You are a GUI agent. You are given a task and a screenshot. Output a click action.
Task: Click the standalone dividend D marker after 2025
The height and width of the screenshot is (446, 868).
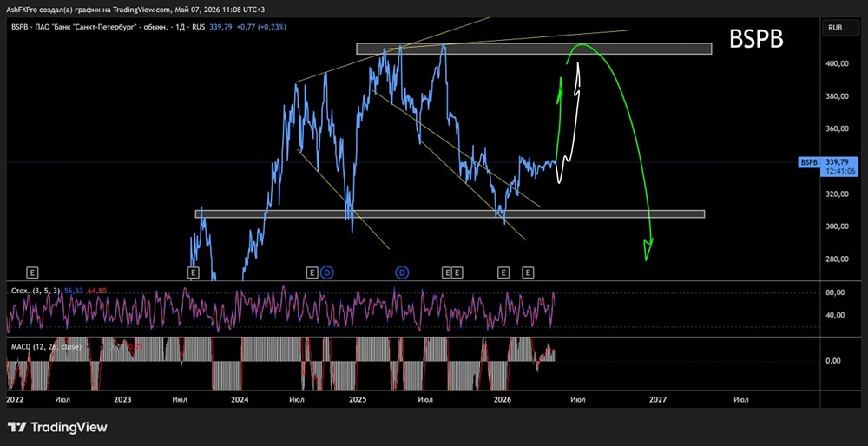(403, 272)
